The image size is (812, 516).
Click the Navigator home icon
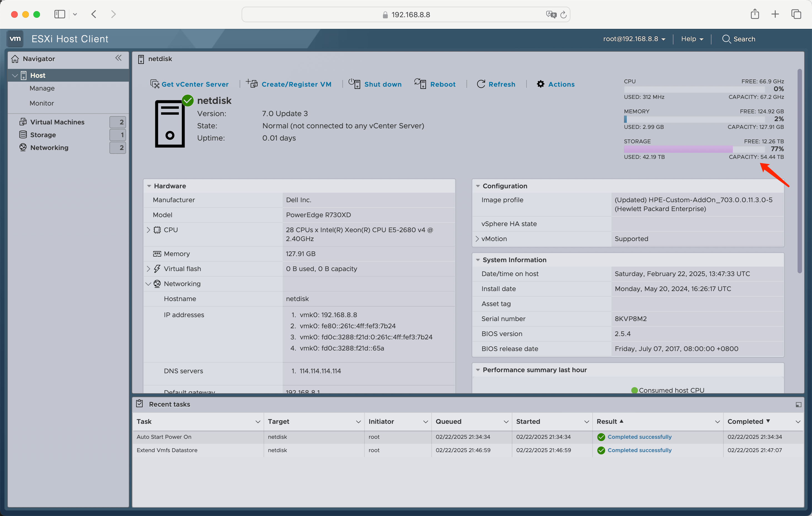(15, 59)
